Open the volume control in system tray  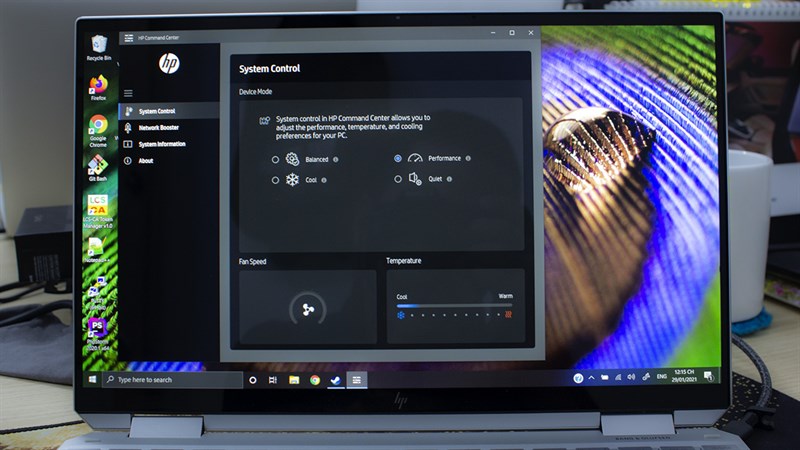tap(631, 377)
